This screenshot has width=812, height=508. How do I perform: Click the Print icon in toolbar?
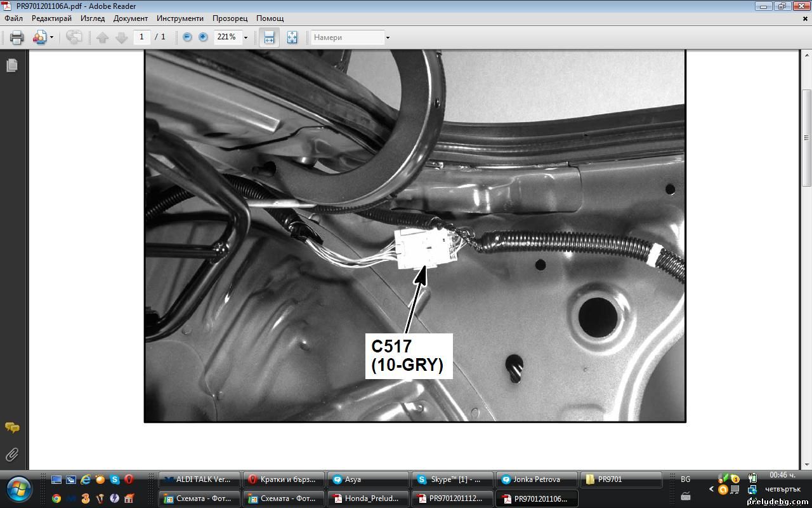tap(17, 37)
